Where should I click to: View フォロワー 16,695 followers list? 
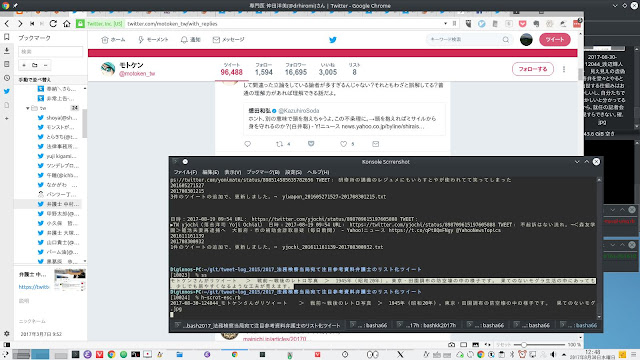click(x=296, y=69)
